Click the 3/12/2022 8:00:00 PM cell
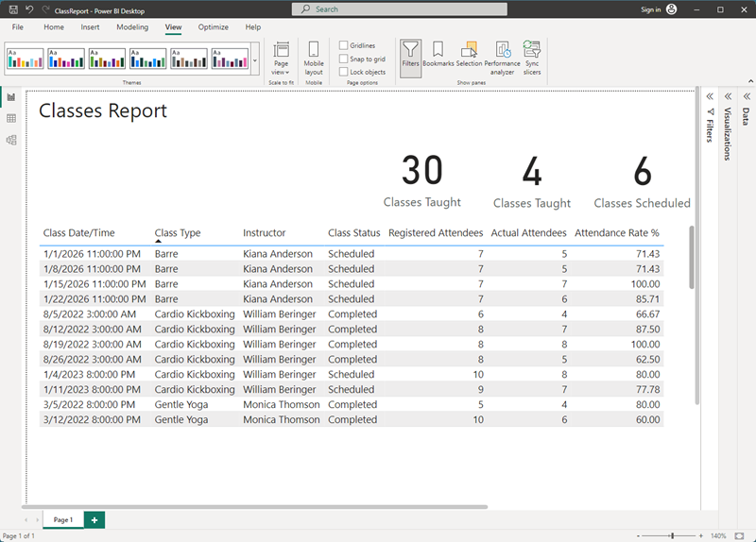This screenshot has height=542, width=756. coord(92,419)
